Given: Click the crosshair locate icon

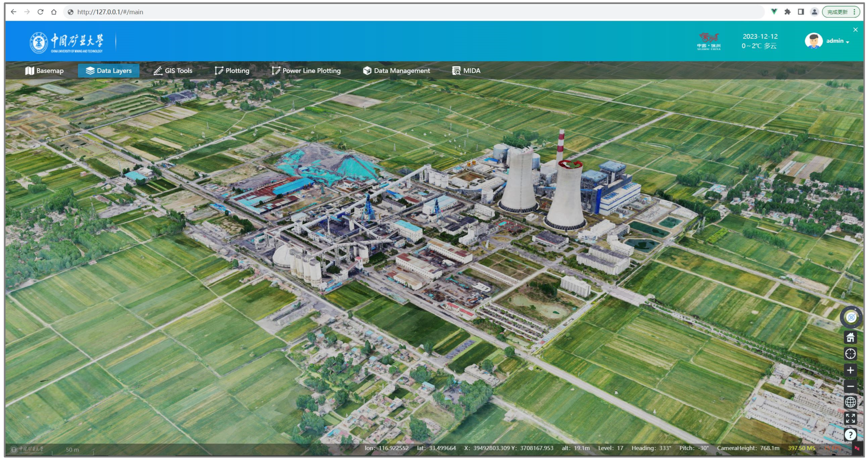Looking at the screenshot, I should coord(850,354).
